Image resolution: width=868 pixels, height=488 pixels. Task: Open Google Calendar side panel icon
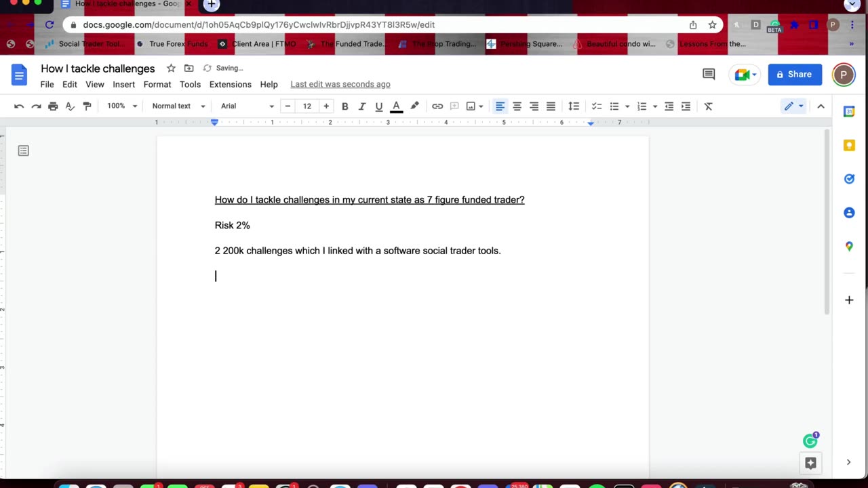point(849,111)
